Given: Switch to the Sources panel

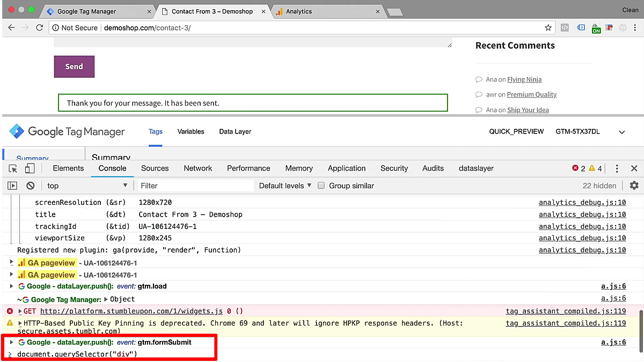Looking at the screenshot, I should click(155, 168).
